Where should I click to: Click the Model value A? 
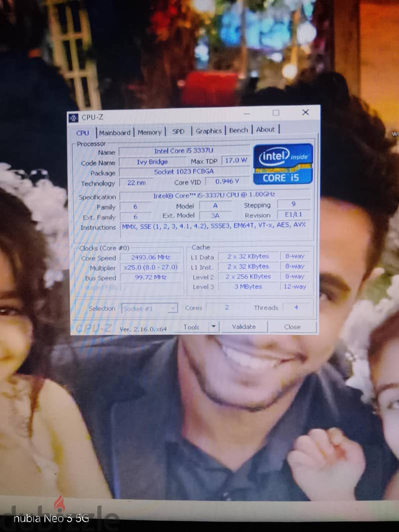(215, 206)
